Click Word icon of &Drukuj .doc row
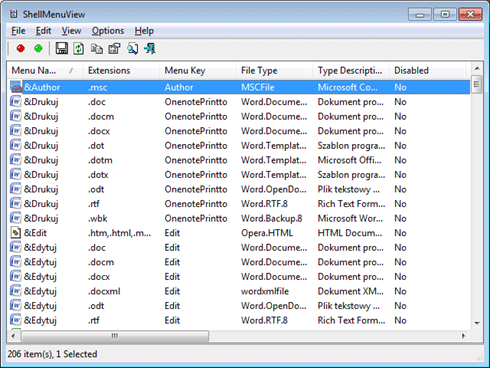490x368 pixels. [x=16, y=101]
